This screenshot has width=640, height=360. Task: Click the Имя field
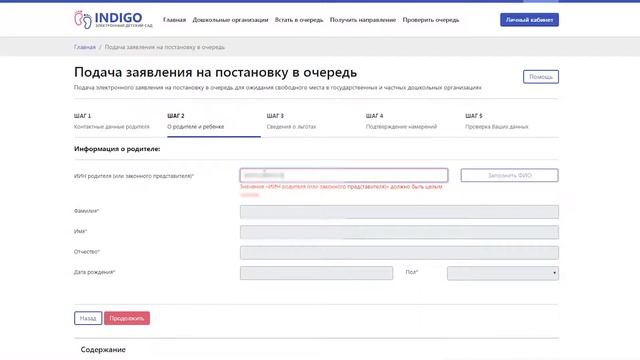(x=399, y=232)
